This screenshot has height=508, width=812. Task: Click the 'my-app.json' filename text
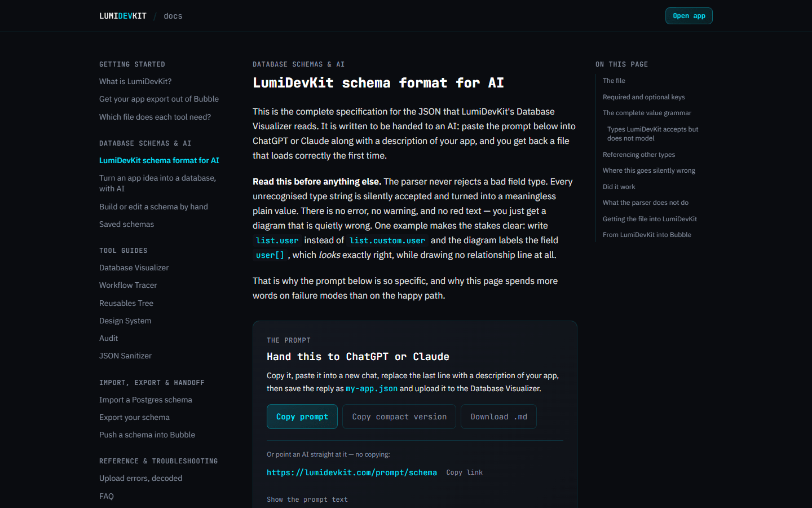pyautogui.click(x=372, y=388)
